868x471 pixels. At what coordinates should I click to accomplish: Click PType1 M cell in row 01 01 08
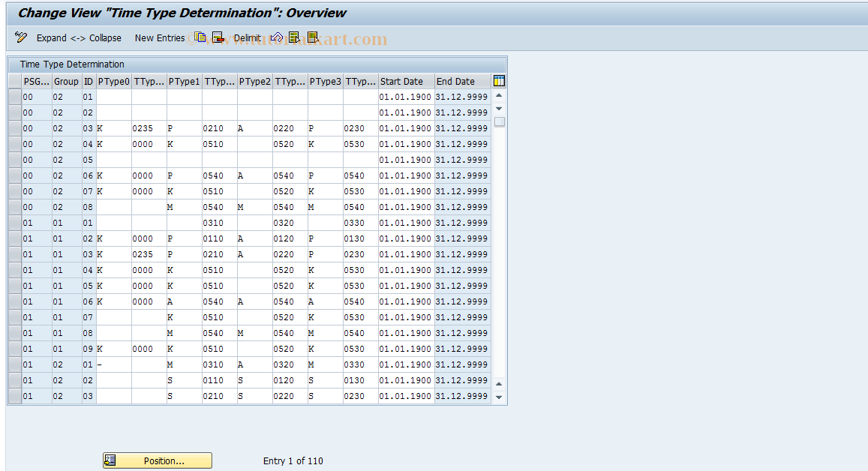tap(185, 333)
